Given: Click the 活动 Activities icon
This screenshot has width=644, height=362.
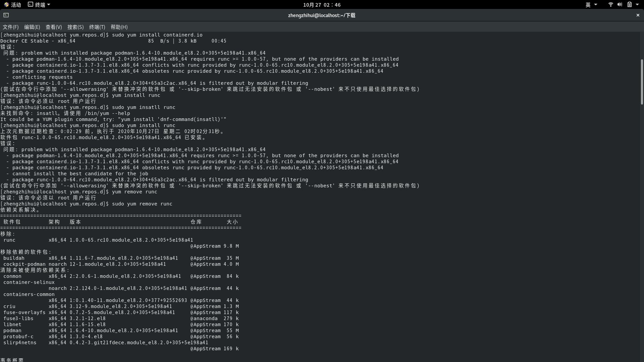Looking at the screenshot, I should tap(6, 5).
